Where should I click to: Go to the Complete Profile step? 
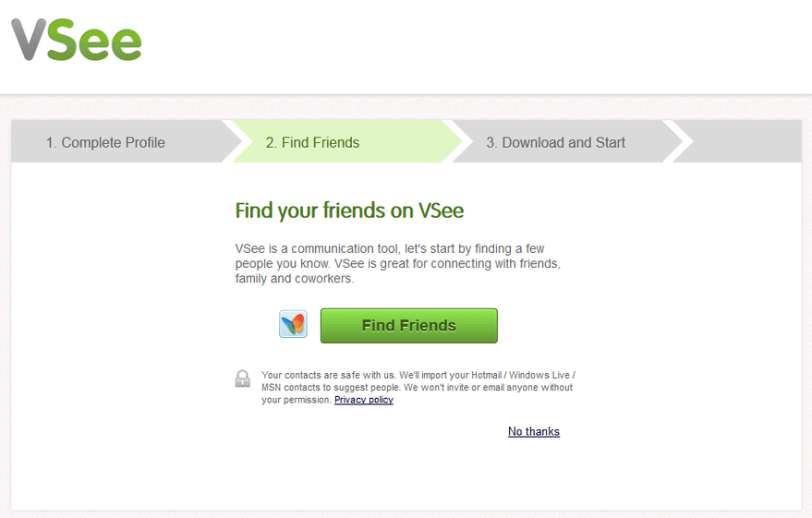point(105,142)
